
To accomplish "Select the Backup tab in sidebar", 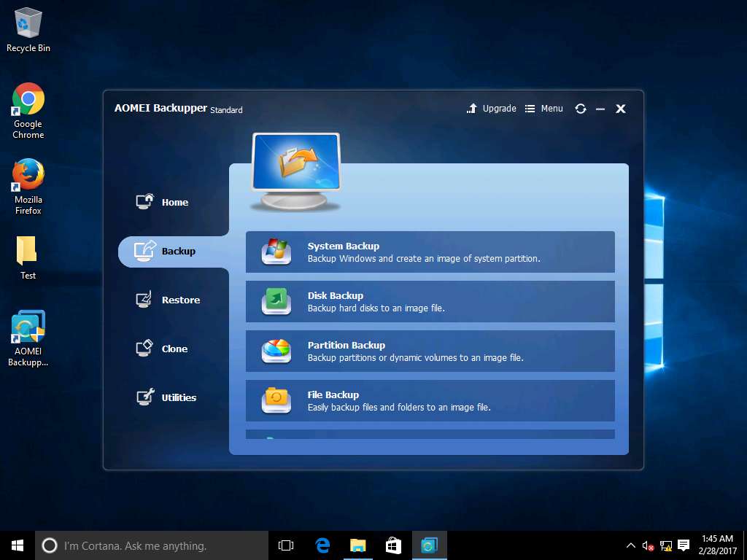I will (x=174, y=252).
